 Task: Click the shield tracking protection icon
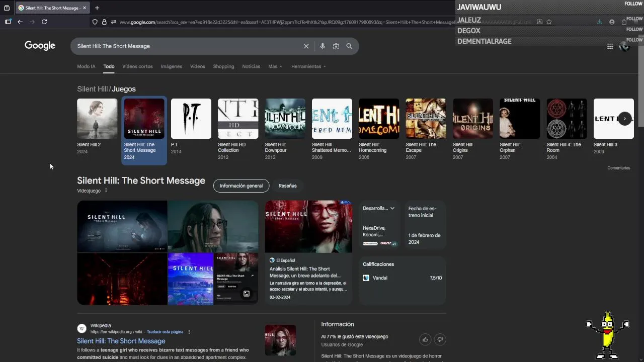pyautogui.click(x=95, y=22)
